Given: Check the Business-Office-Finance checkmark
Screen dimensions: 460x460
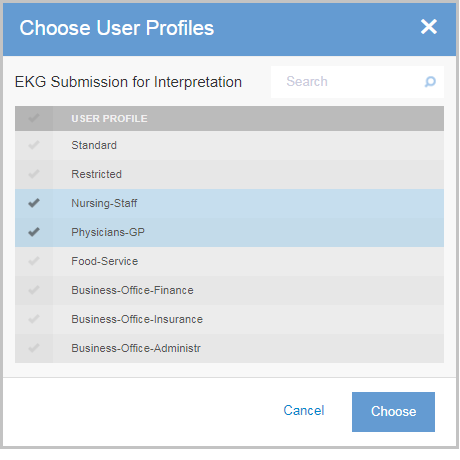Looking at the screenshot, I should (x=34, y=290).
